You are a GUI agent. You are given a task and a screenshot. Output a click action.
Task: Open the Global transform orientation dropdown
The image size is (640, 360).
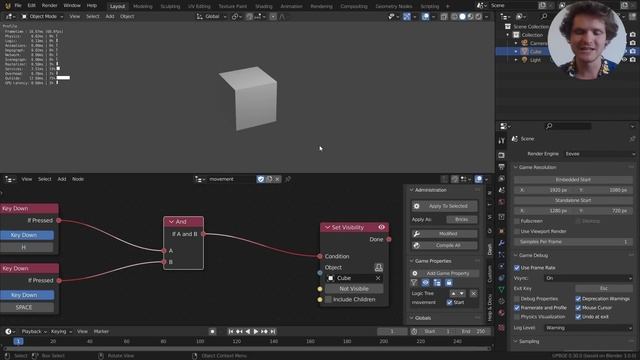pos(211,16)
